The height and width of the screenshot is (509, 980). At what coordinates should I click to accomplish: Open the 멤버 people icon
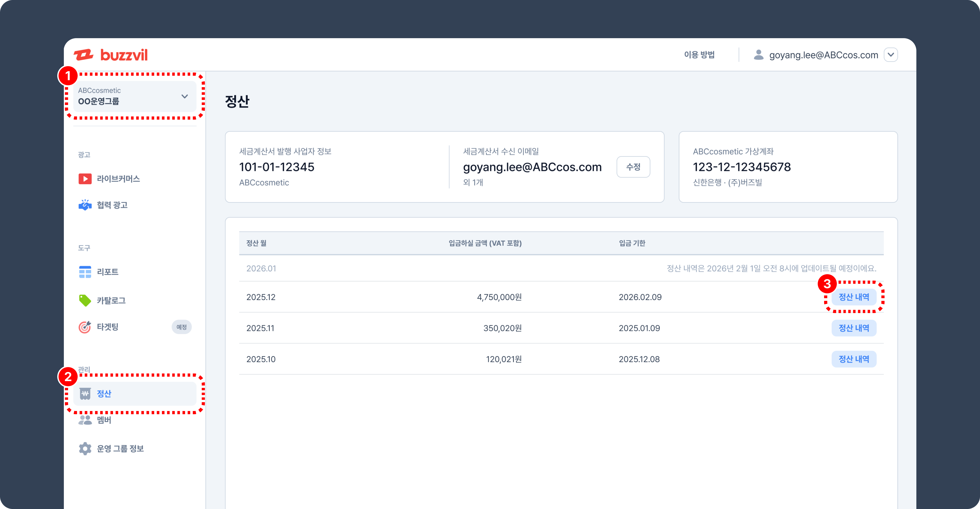tap(85, 420)
